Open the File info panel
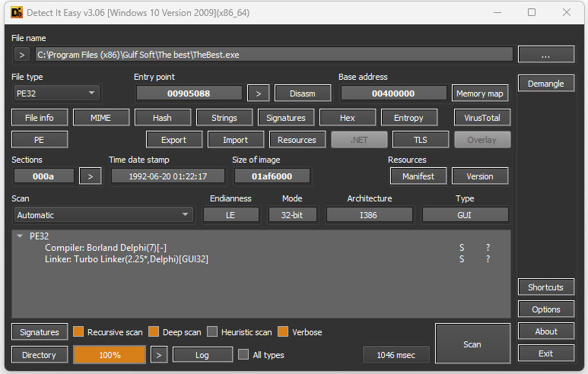 40,118
